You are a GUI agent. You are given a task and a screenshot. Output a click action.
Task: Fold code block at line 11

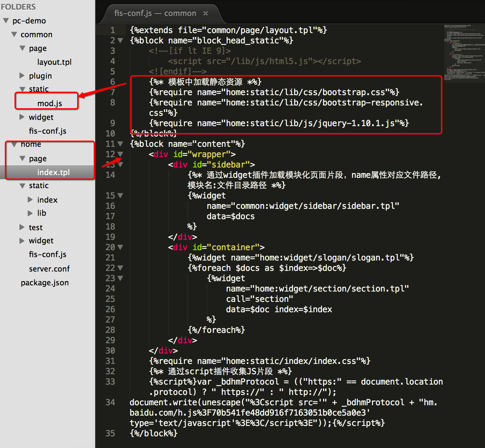click(x=120, y=144)
